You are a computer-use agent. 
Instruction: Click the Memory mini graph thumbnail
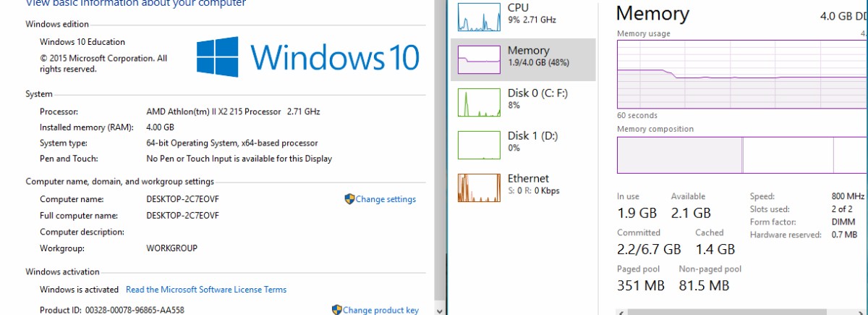click(x=479, y=59)
